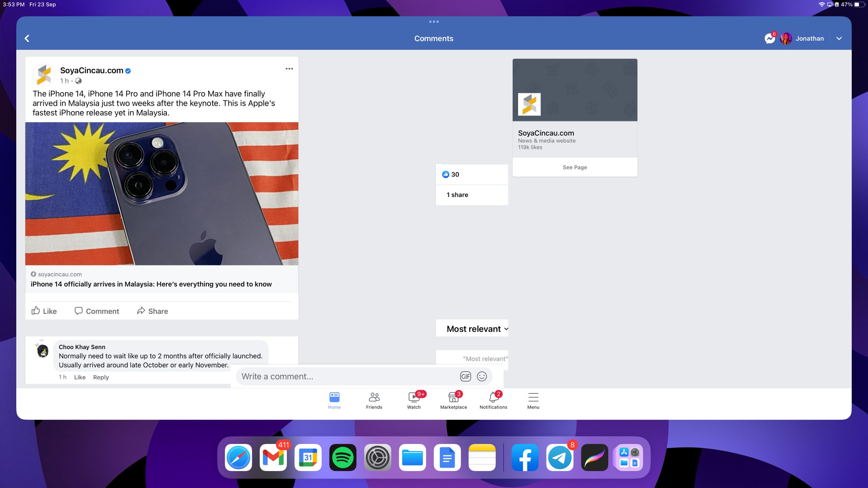
Task: Like Choo Khay Senn's comment
Action: [x=80, y=377]
